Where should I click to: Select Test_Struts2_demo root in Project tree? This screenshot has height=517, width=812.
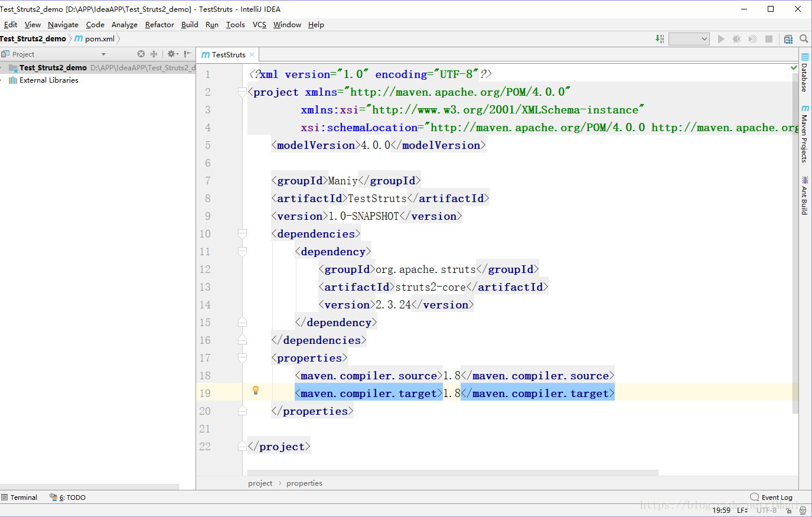pyautogui.click(x=97, y=68)
